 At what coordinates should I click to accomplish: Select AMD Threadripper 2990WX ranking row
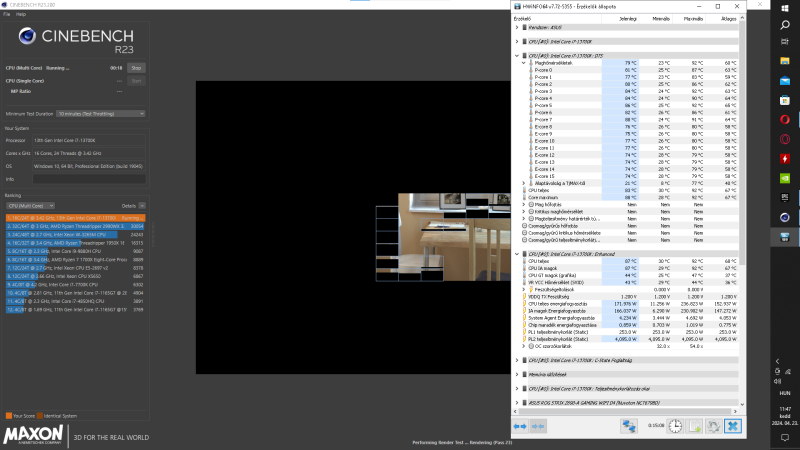click(x=76, y=226)
